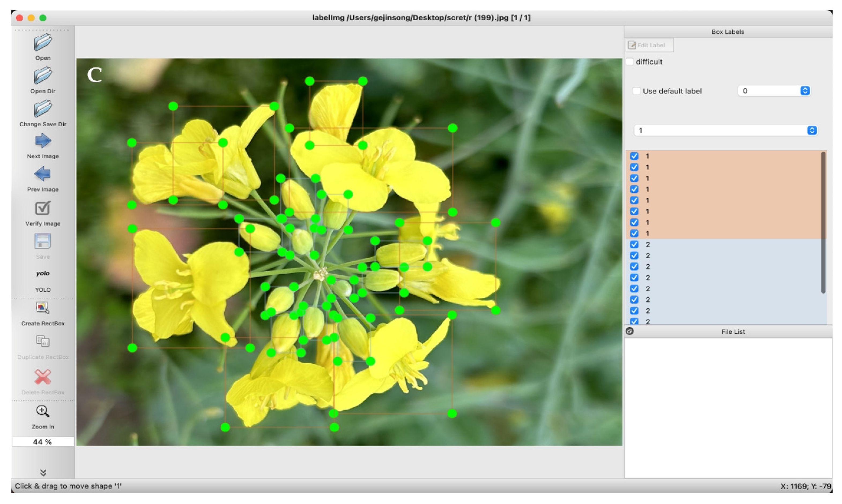This screenshot has height=504, width=842.
Task: Uncheck the first label 2 box
Action: coord(634,245)
